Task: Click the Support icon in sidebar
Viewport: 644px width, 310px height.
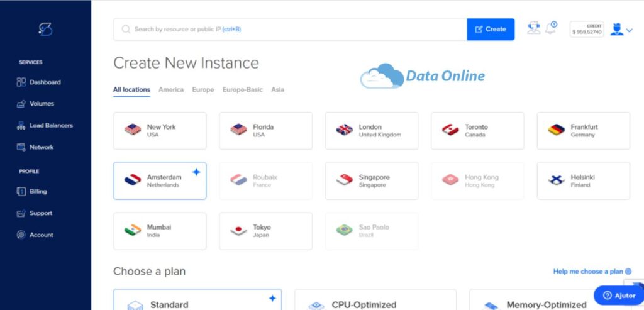Action: point(21,213)
